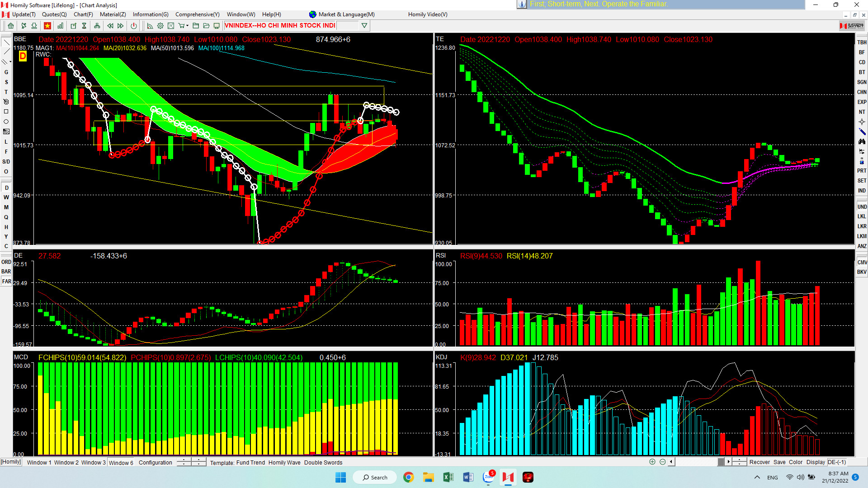
Task: Toggle the BAR chart mode button
Action: point(6,272)
